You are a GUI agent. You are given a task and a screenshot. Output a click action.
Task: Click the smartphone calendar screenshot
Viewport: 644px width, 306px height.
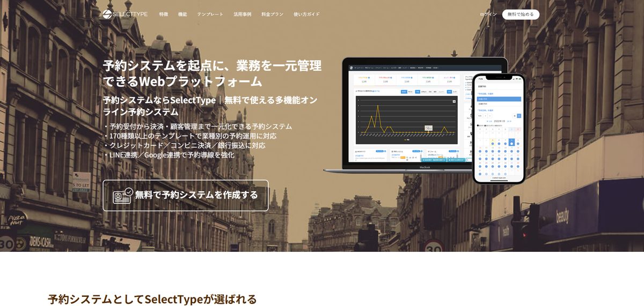point(499,129)
